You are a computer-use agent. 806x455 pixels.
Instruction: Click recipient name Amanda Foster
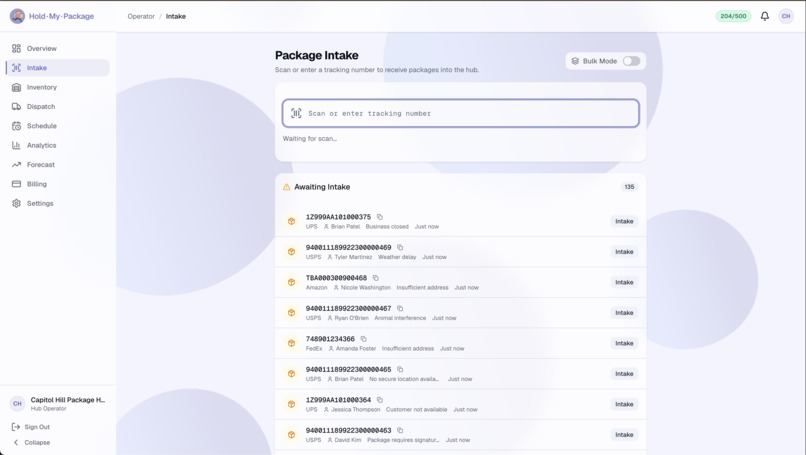tap(356, 349)
